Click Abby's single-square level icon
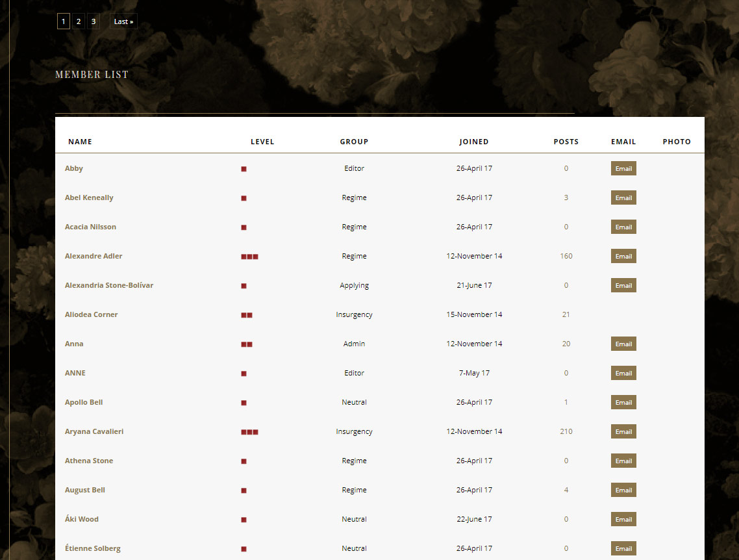The image size is (739, 560). click(244, 169)
